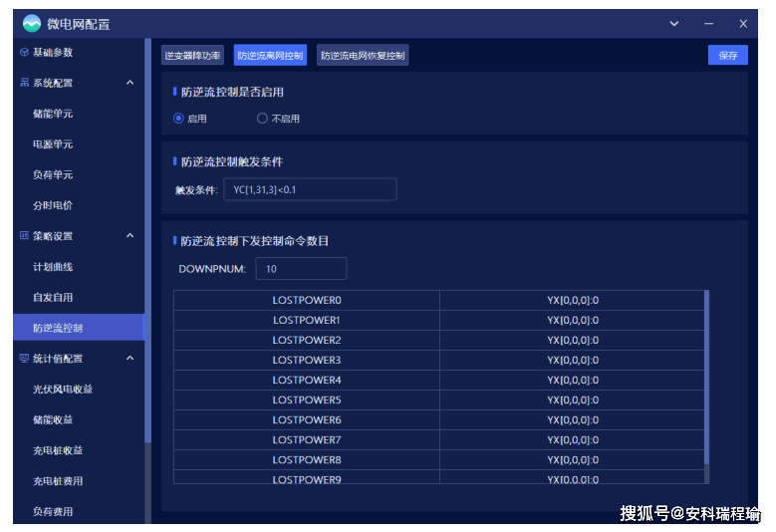Click the 触发条件 input field
The height and width of the screenshot is (532, 776).
pyautogui.click(x=311, y=189)
